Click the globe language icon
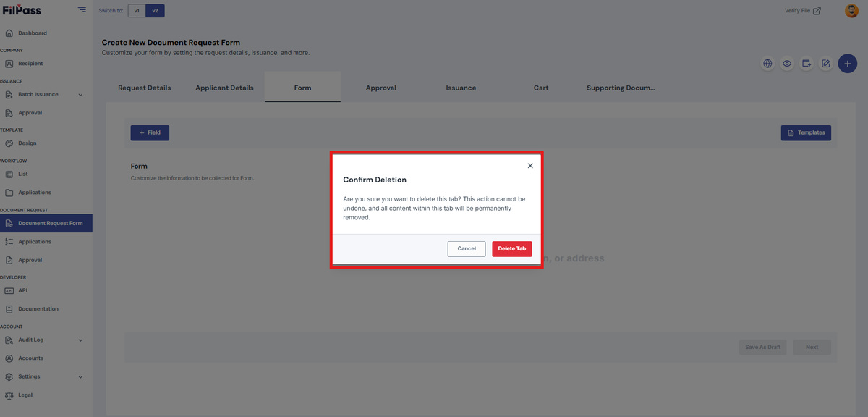 click(x=767, y=64)
